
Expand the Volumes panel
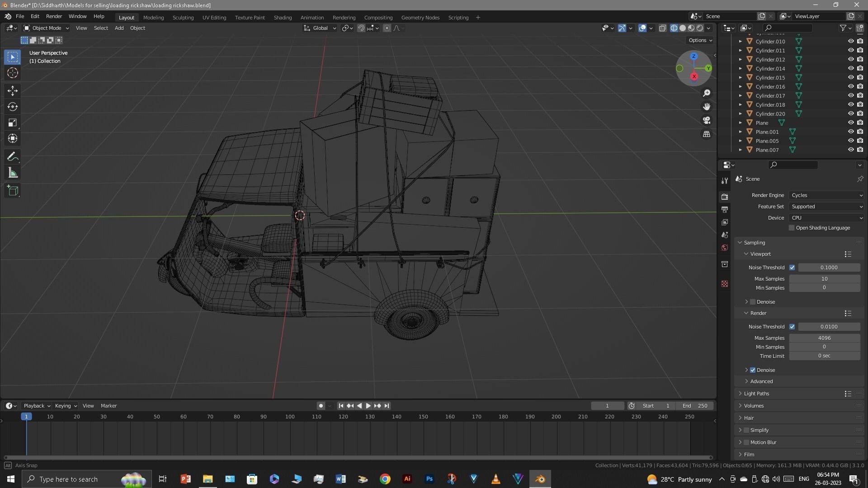click(754, 406)
